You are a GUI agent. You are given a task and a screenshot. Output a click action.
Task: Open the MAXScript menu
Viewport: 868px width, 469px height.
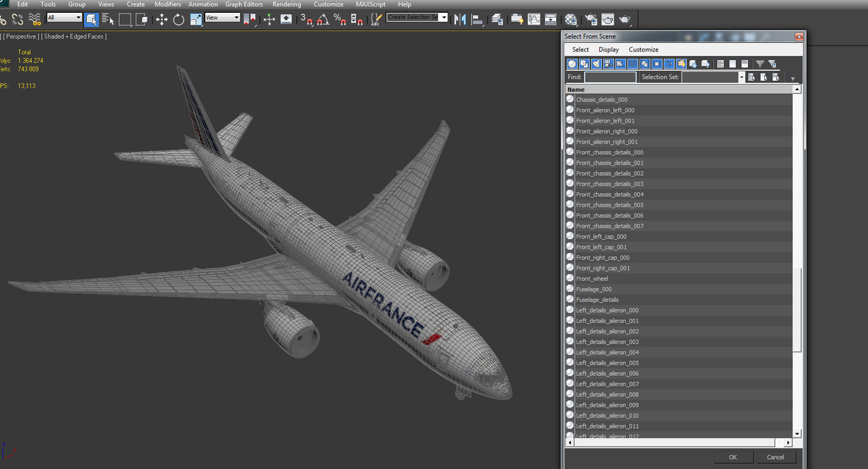coord(371,4)
